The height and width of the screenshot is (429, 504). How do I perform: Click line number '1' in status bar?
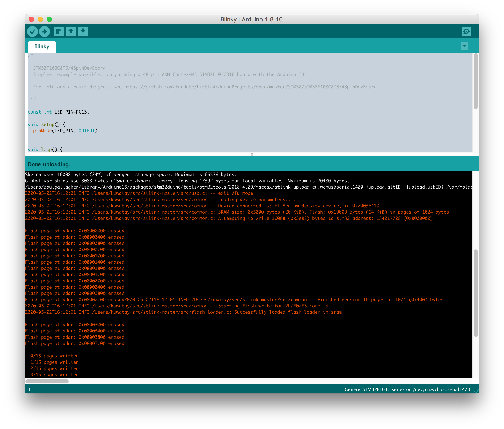click(x=29, y=389)
